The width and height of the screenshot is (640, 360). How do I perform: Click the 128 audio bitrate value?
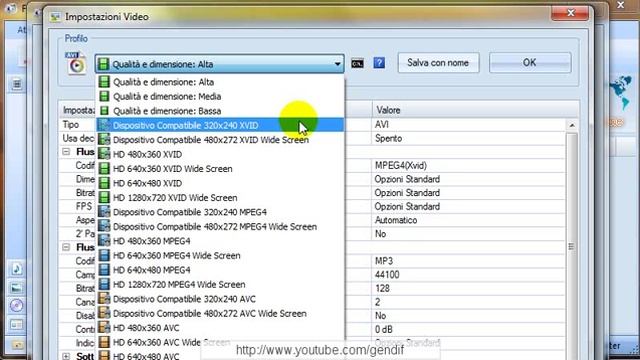(469, 288)
